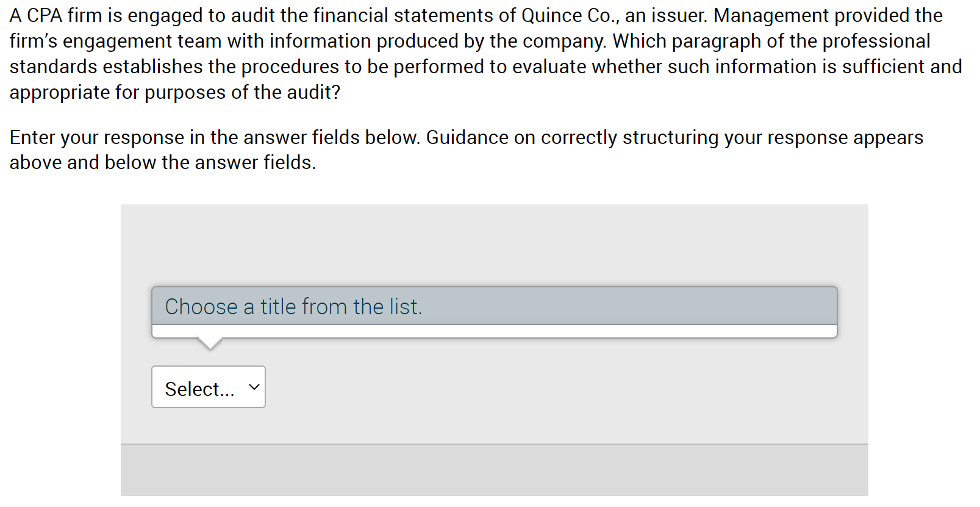Viewport: 980px width, 507px height.
Task: Click the word 'Select...' in the combo box
Action: click(199, 389)
